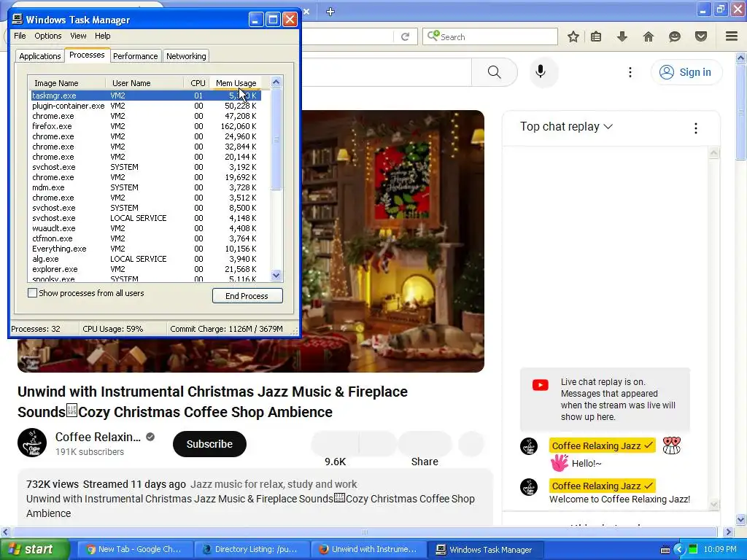Click the Pocket icon in Firefox toolbar
The width and height of the screenshot is (747, 560).
pos(701,36)
